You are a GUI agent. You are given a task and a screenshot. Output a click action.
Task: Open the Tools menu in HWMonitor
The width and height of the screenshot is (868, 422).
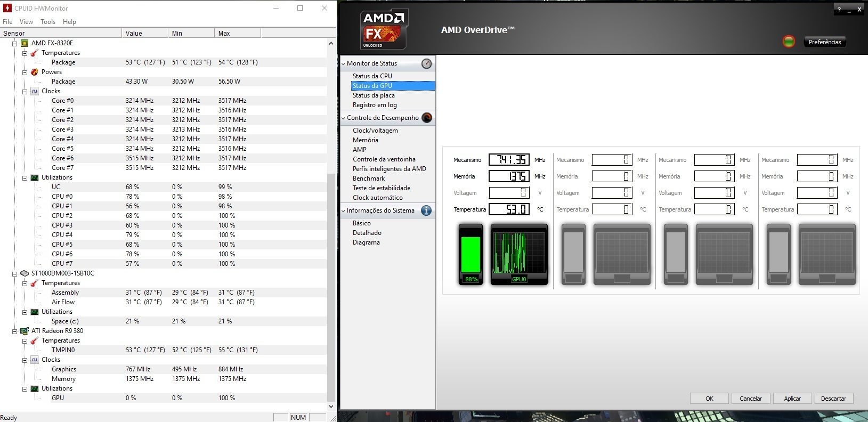coord(48,22)
